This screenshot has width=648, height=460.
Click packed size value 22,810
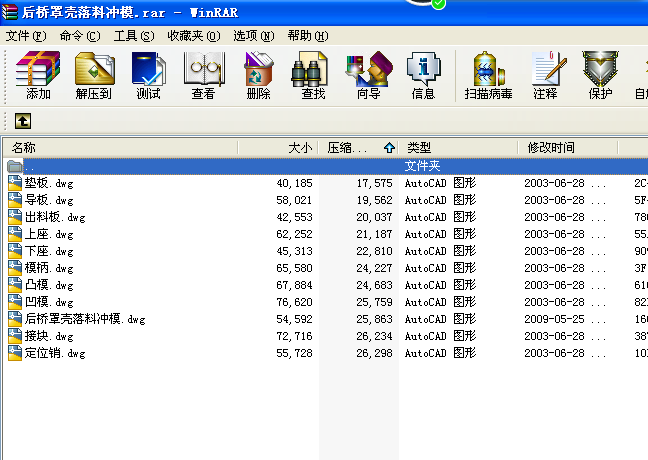click(x=374, y=251)
